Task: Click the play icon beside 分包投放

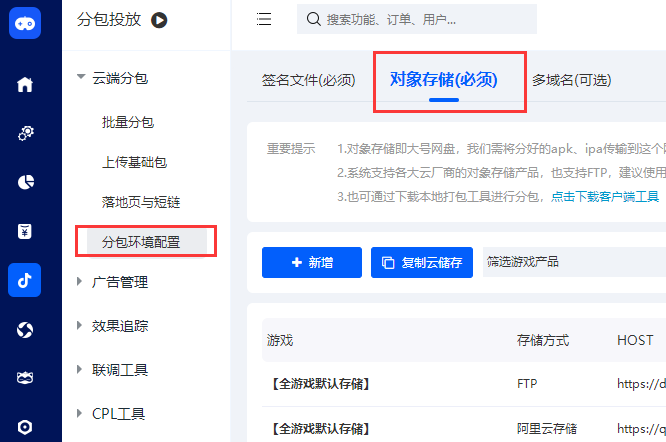Action: click(x=159, y=20)
